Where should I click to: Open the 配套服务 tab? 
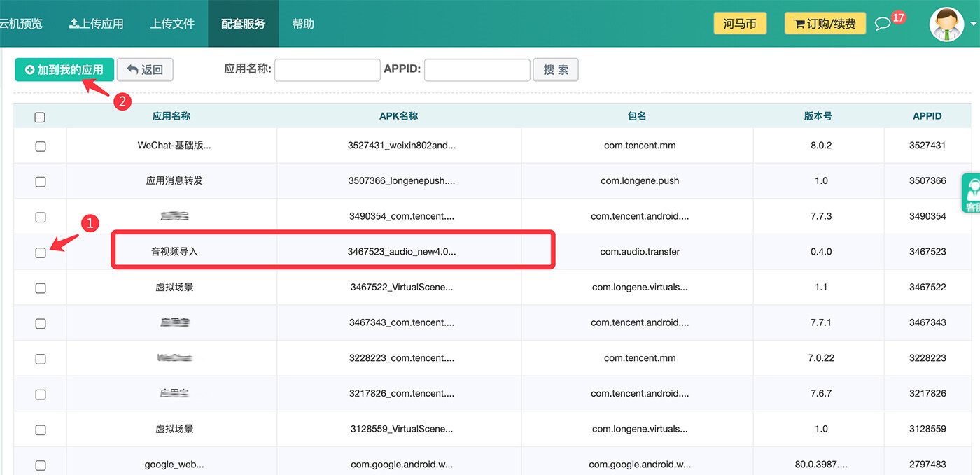(x=243, y=24)
